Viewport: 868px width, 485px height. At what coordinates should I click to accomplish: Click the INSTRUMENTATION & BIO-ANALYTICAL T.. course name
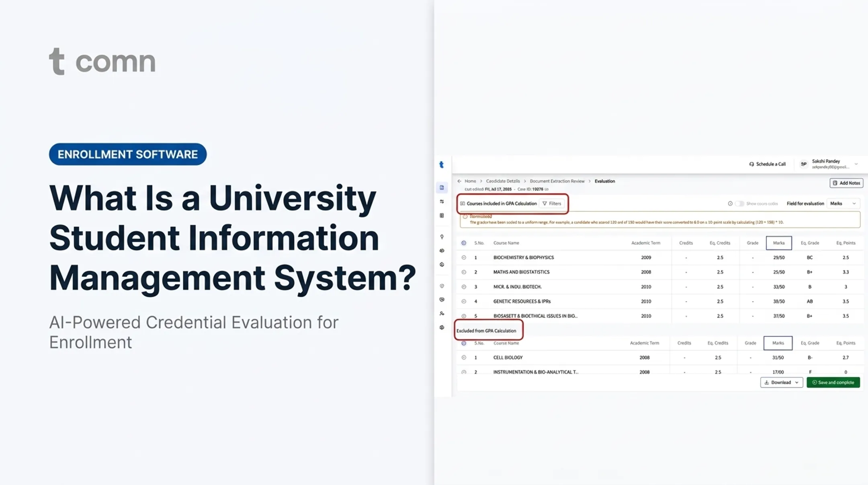click(x=536, y=372)
